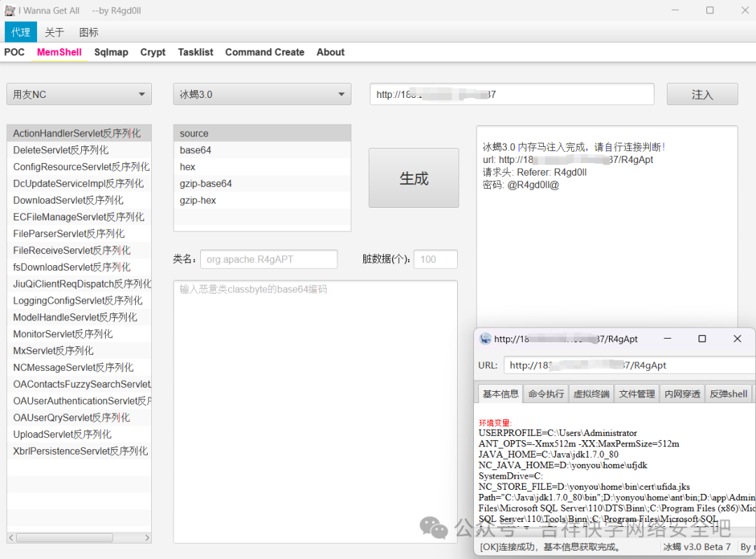Select FileReceiveServlet反序列化 entry
The height and width of the screenshot is (559, 756).
click(x=79, y=250)
